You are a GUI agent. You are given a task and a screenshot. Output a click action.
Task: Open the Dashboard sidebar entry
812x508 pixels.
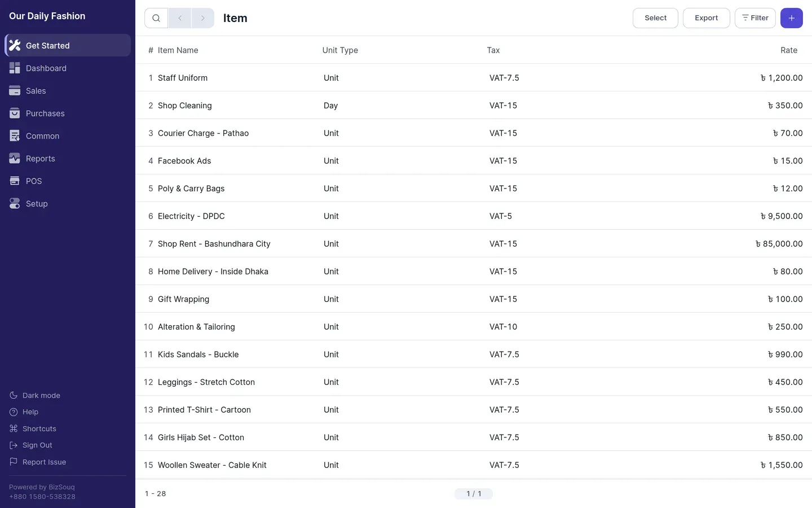(68, 68)
